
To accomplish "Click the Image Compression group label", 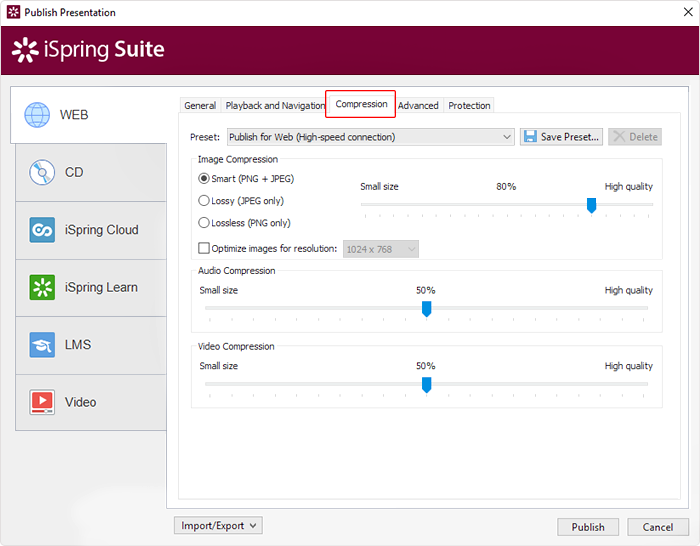I will coord(238,159).
